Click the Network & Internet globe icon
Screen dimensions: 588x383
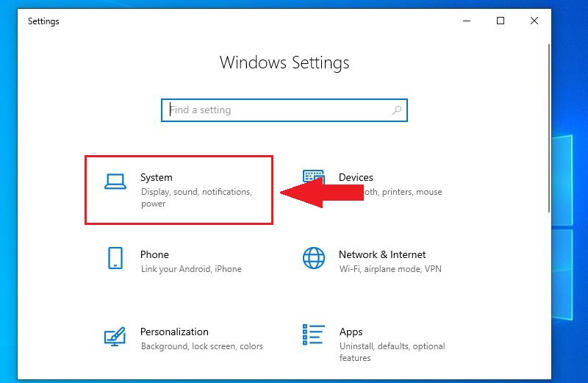314,258
